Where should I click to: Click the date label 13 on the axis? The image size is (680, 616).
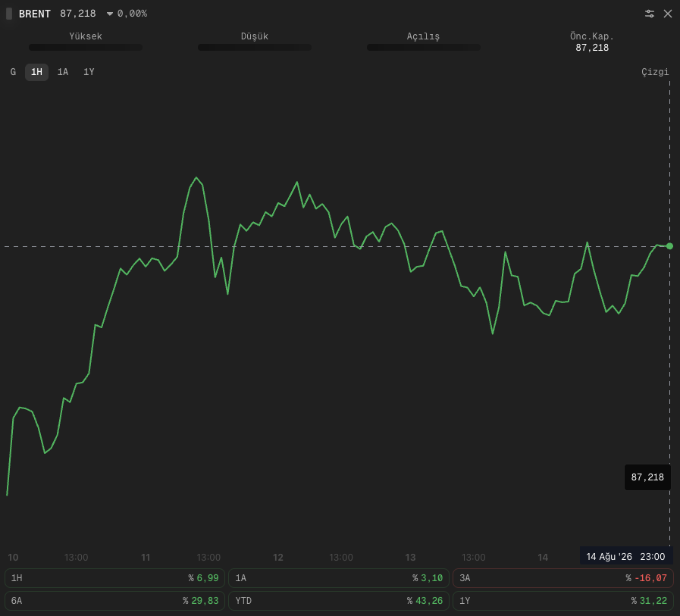(410, 558)
